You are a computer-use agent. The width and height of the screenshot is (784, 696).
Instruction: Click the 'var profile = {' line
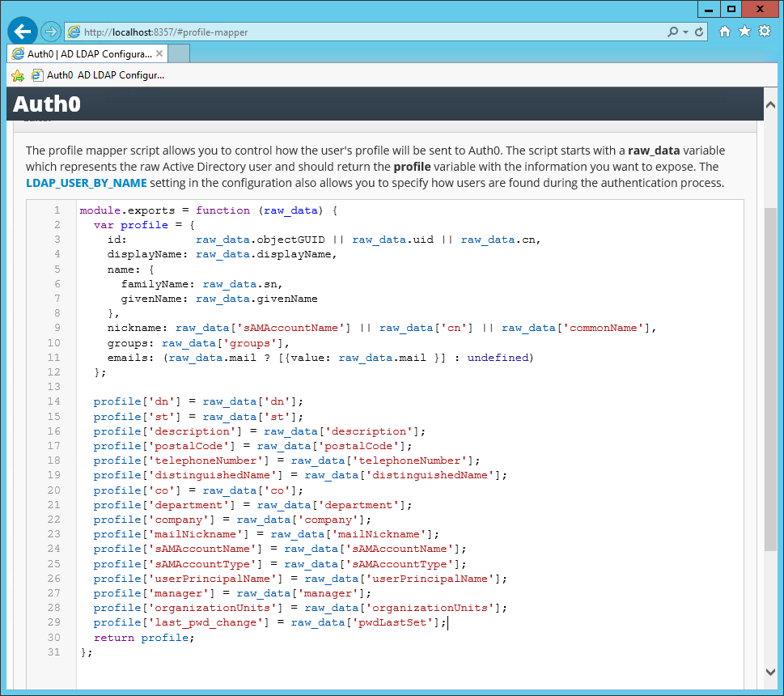[x=144, y=225]
